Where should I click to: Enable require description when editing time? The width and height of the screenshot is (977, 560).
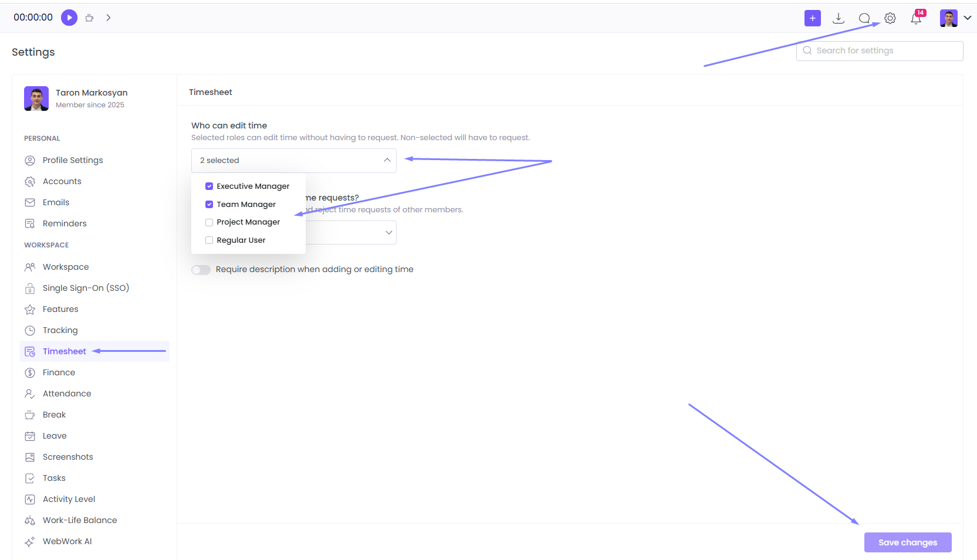201,269
